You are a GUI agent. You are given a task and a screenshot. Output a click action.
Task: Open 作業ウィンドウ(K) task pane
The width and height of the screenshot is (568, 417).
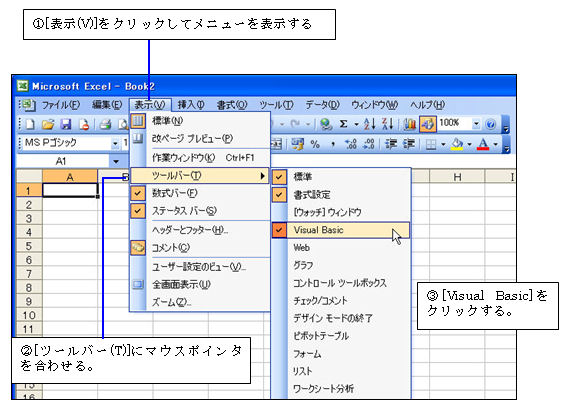[x=200, y=158]
